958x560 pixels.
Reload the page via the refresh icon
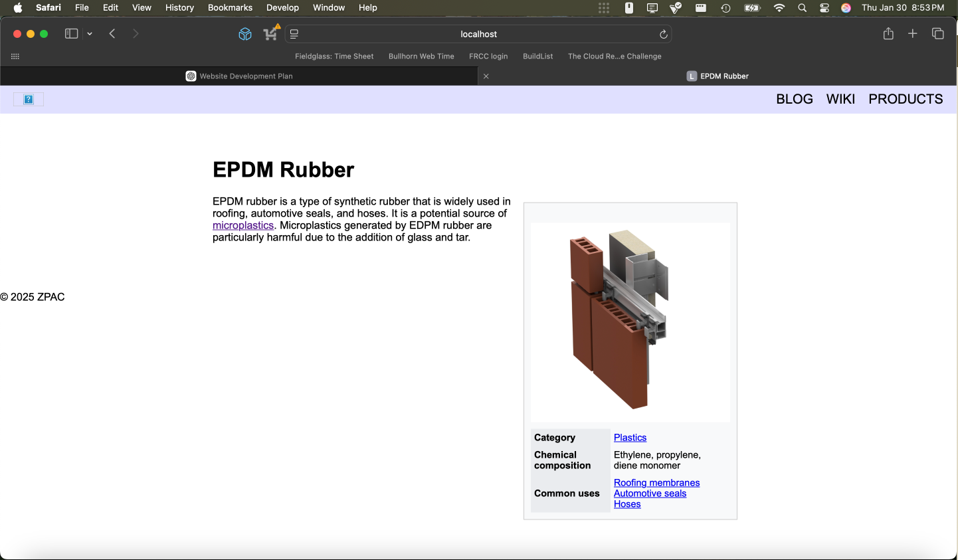point(663,34)
